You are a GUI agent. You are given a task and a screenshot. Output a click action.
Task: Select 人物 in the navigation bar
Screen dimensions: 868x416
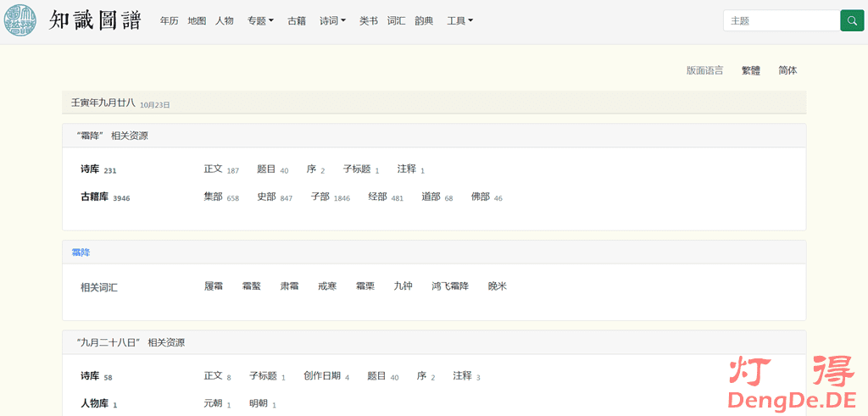coord(224,20)
